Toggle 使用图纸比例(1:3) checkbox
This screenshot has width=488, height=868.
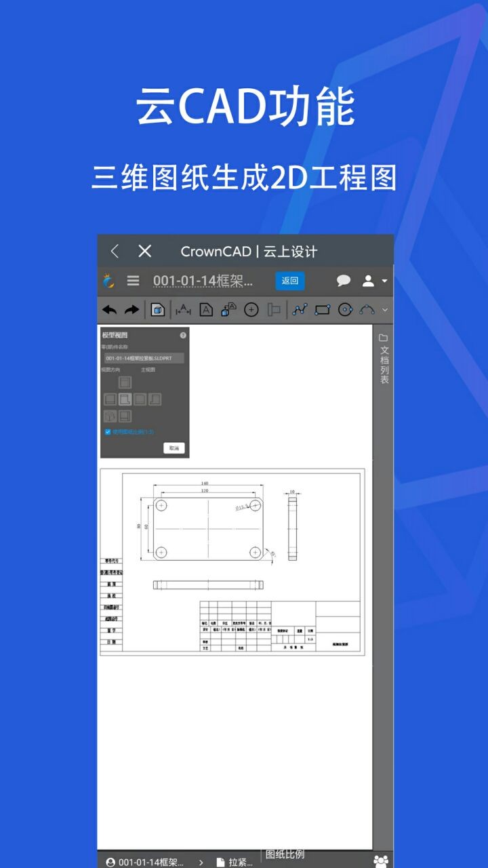coord(108,432)
